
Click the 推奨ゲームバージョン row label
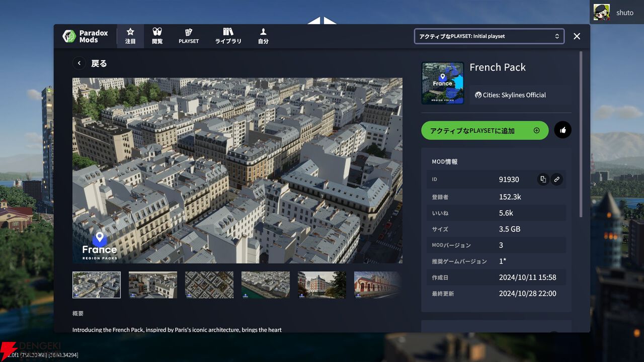tap(459, 261)
